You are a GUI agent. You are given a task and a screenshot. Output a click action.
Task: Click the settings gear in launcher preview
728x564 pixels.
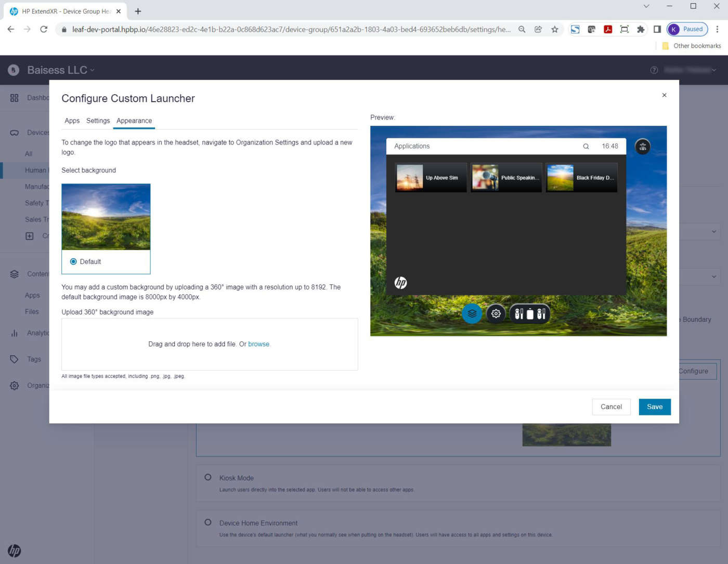coord(496,313)
